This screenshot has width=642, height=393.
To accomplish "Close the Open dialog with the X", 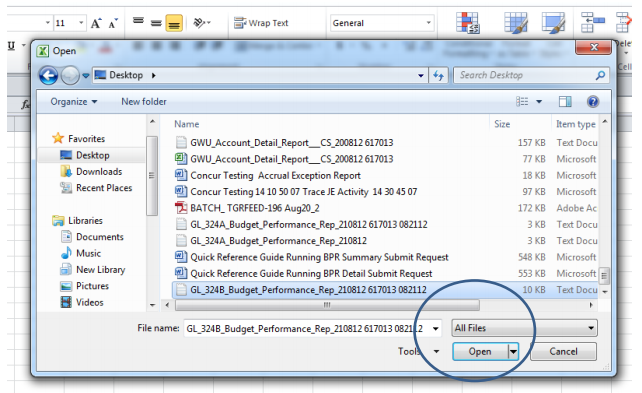I will click(594, 47).
